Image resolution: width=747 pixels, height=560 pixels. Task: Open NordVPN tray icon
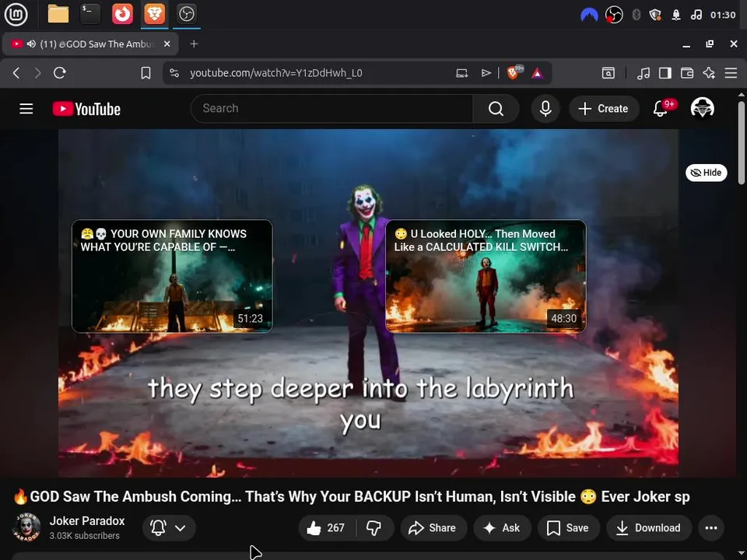pyautogui.click(x=589, y=15)
